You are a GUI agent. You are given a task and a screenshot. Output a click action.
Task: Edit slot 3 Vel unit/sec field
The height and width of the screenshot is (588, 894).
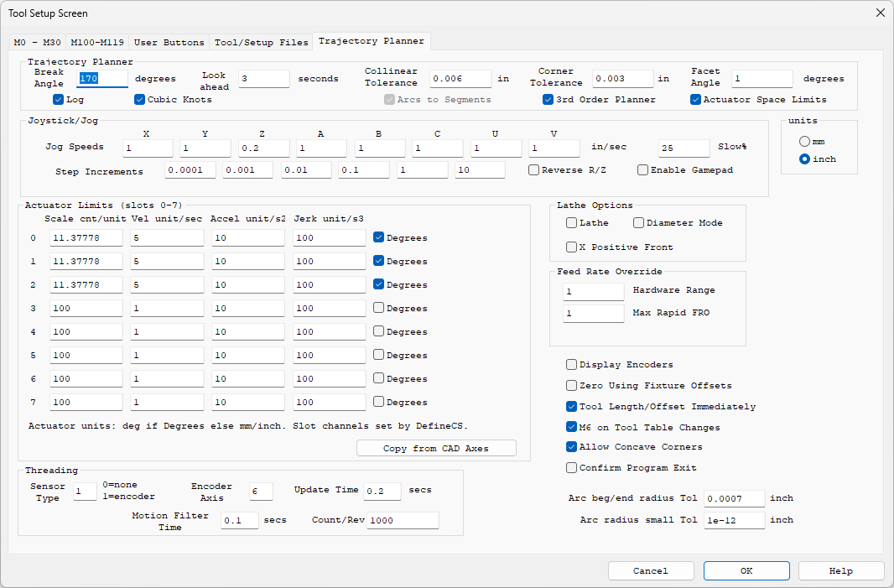167,308
